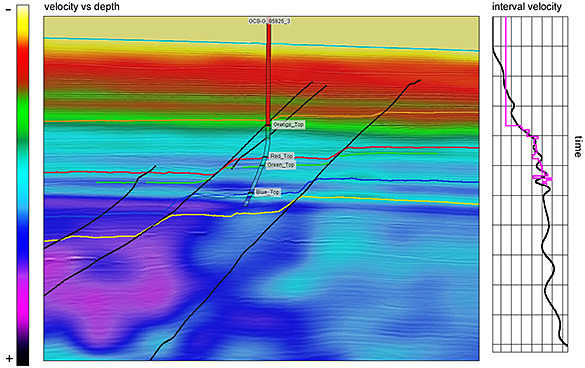Select the cyan seafloor horizon line
Viewport: 585px width, 368px height.
point(261,43)
